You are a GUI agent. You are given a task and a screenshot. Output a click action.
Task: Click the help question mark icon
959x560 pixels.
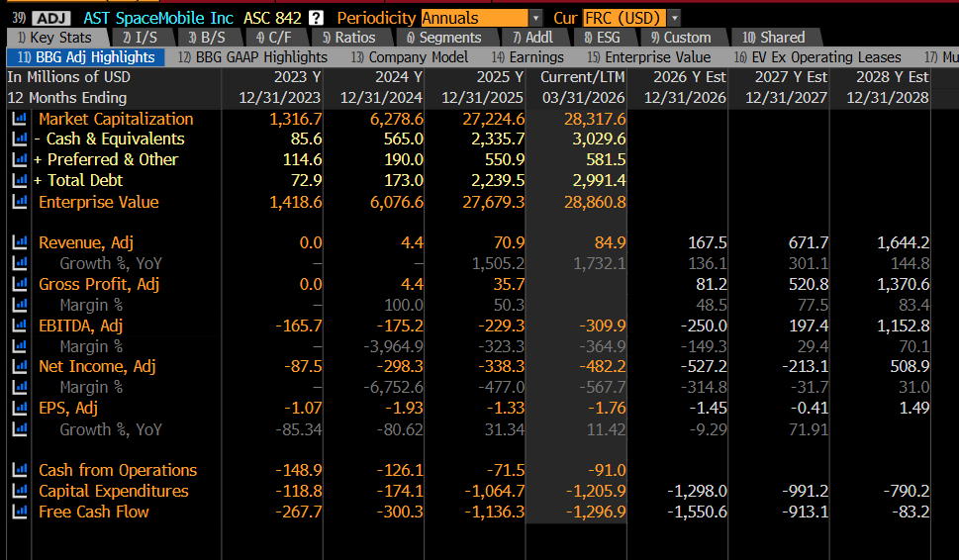316,18
